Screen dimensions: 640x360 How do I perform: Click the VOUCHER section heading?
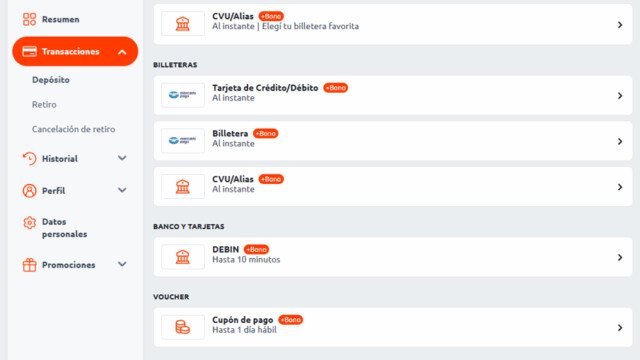171,297
